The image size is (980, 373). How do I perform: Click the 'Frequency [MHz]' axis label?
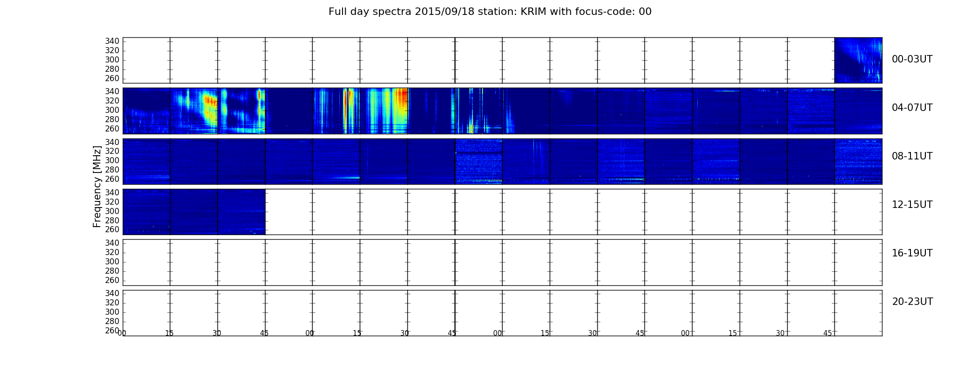click(x=97, y=186)
